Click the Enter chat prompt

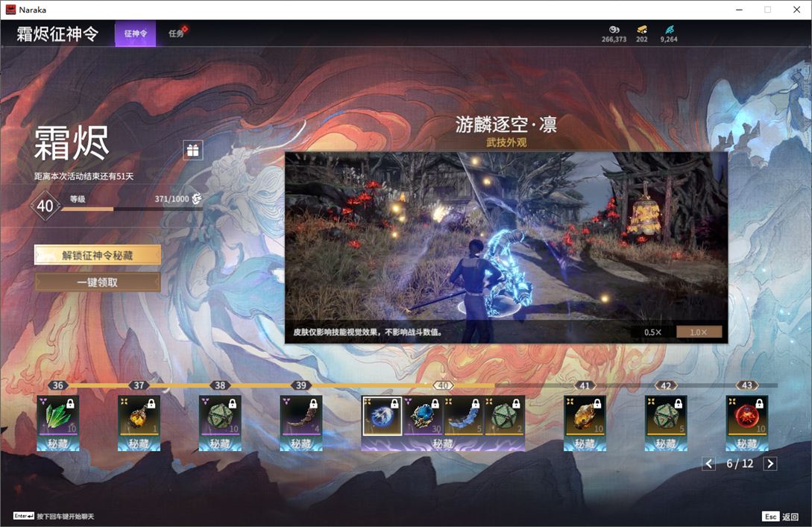coord(54,516)
